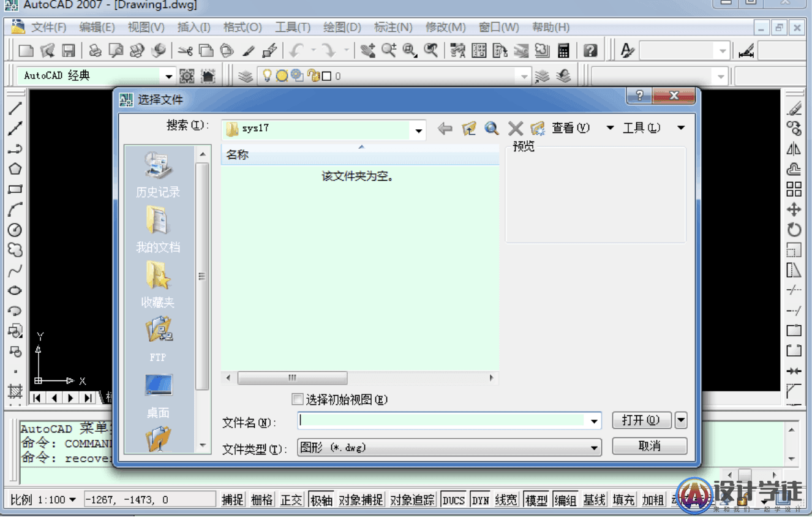Select the Ellipse draw tool

click(x=15, y=290)
